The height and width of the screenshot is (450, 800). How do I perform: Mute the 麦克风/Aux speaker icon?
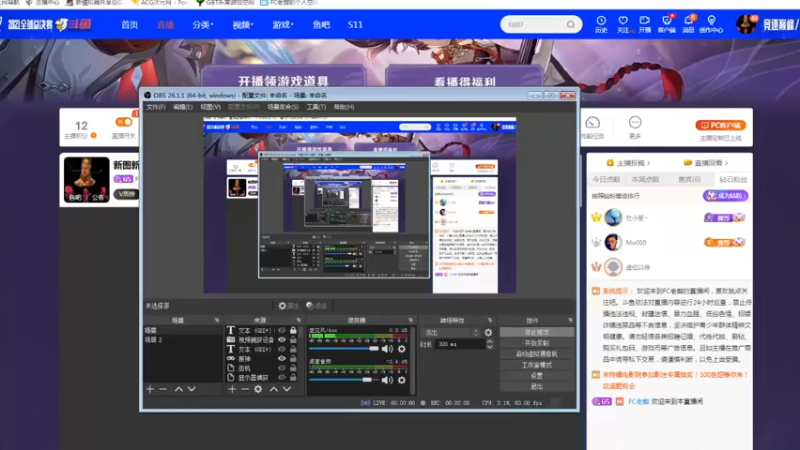tap(387, 349)
